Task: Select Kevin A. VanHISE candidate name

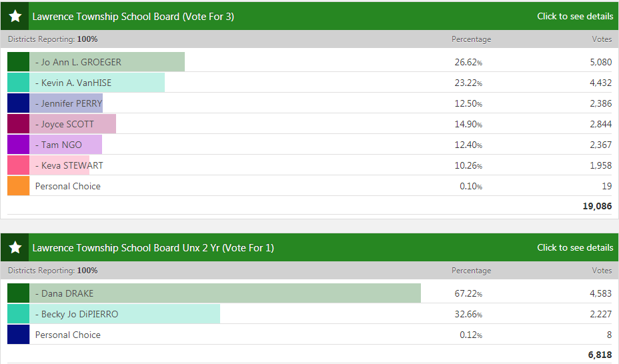Action: click(73, 83)
